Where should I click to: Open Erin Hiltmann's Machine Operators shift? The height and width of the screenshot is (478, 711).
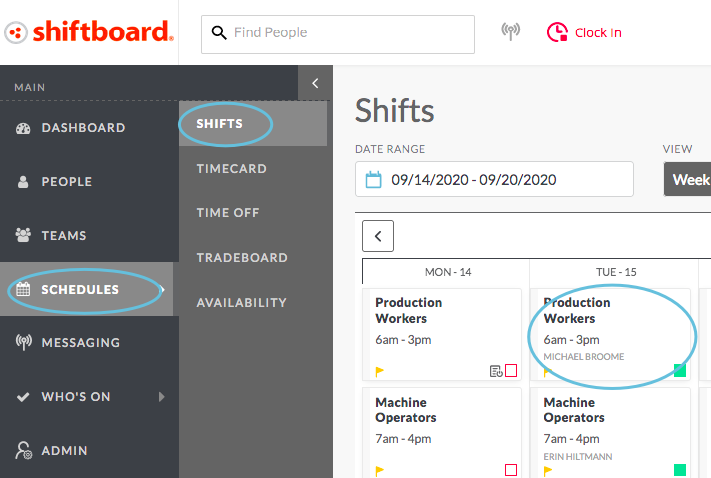[x=610, y=432]
